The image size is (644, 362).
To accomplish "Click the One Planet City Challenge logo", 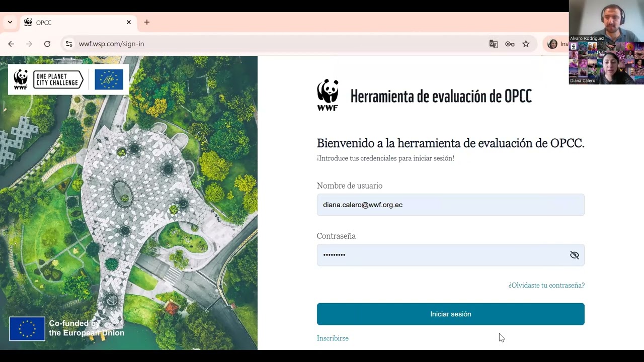I will (58, 79).
